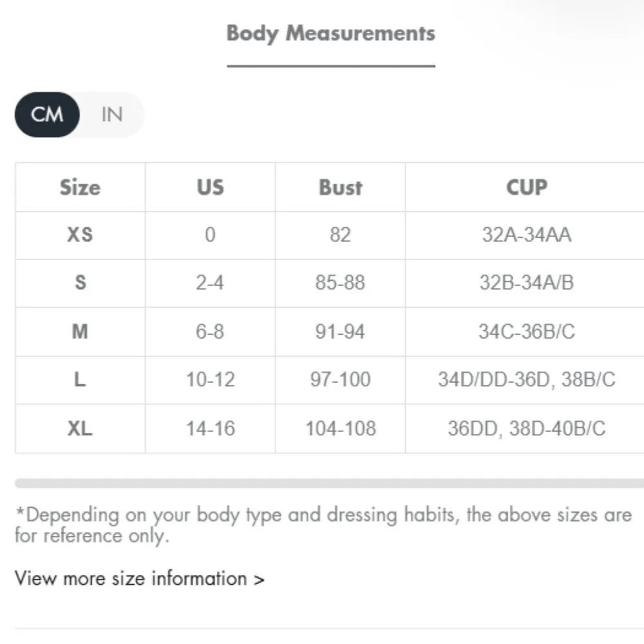Click the 32A-34AA cup cell
Screen dimensions: 644x644
[x=526, y=234]
